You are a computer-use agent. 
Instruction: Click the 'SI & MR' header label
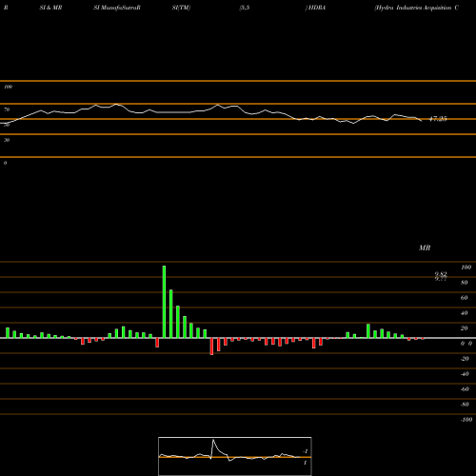coord(50,8)
